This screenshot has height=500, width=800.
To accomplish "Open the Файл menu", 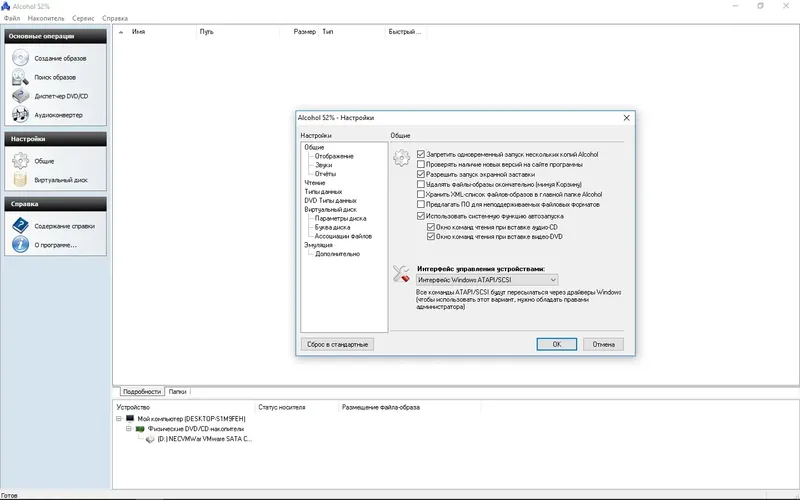I will 12,18.
